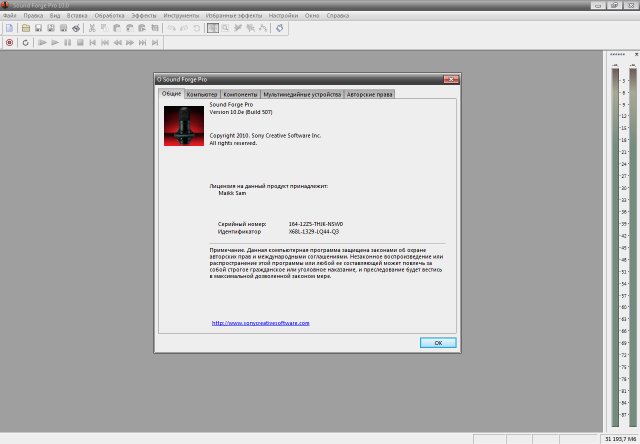
Task: Click the Cut scissors icon
Action: pyautogui.click(x=91, y=28)
